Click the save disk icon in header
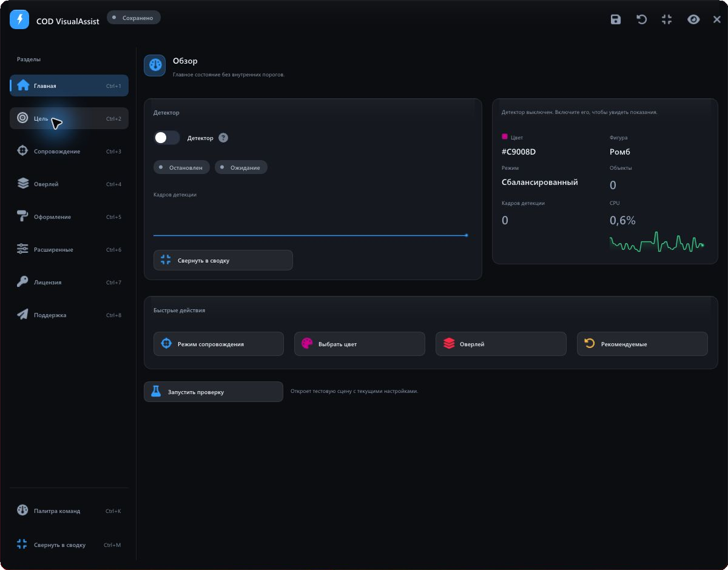Image resolution: width=728 pixels, height=570 pixels. [x=616, y=19]
